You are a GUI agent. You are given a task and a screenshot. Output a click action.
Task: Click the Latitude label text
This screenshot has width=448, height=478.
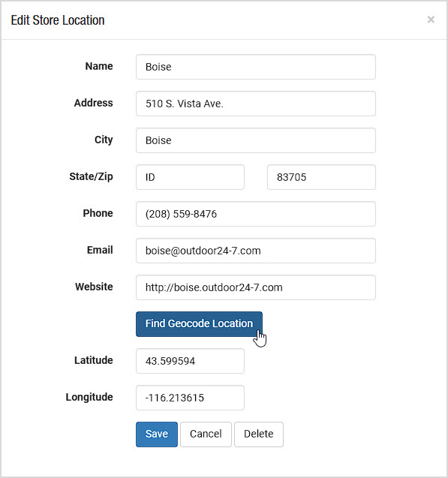[94, 360]
